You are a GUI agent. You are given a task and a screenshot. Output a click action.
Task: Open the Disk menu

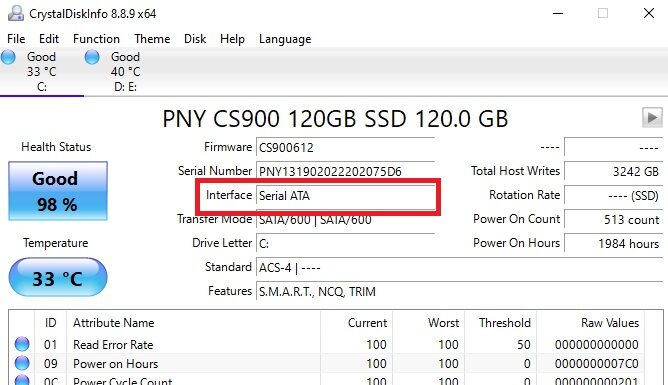click(195, 39)
